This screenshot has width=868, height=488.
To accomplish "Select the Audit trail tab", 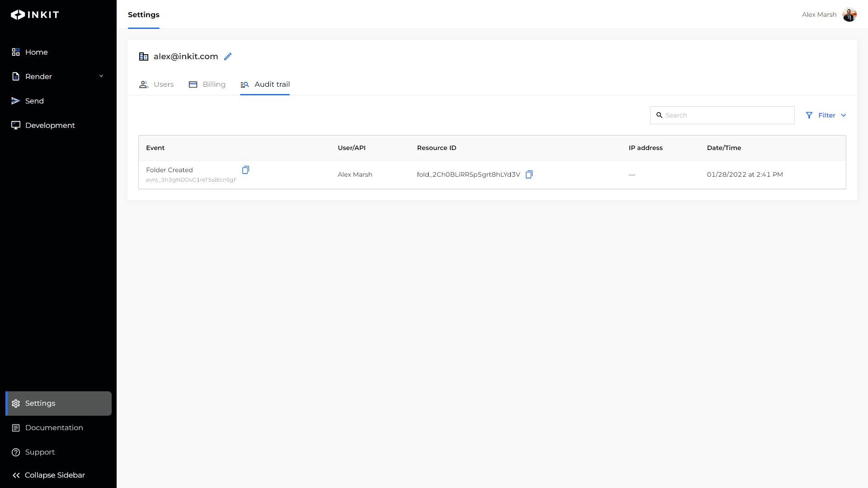I will pyautogui.click(x=265, y=84).
